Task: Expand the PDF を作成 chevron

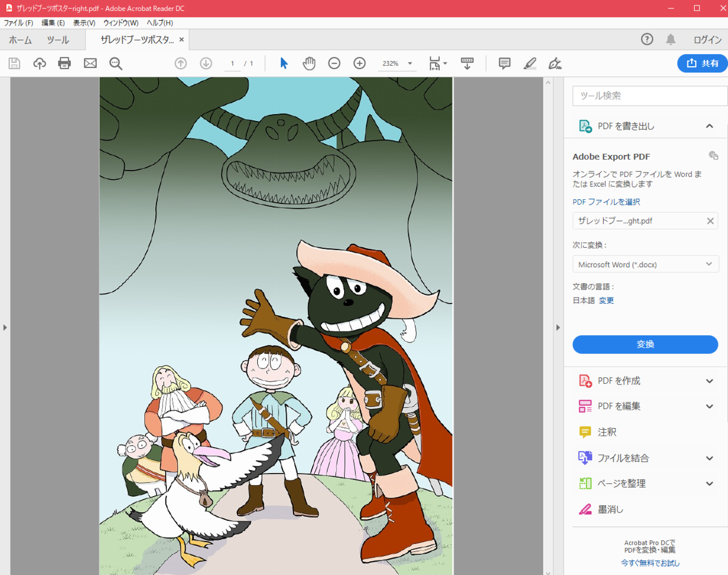Action: [710, 381]
